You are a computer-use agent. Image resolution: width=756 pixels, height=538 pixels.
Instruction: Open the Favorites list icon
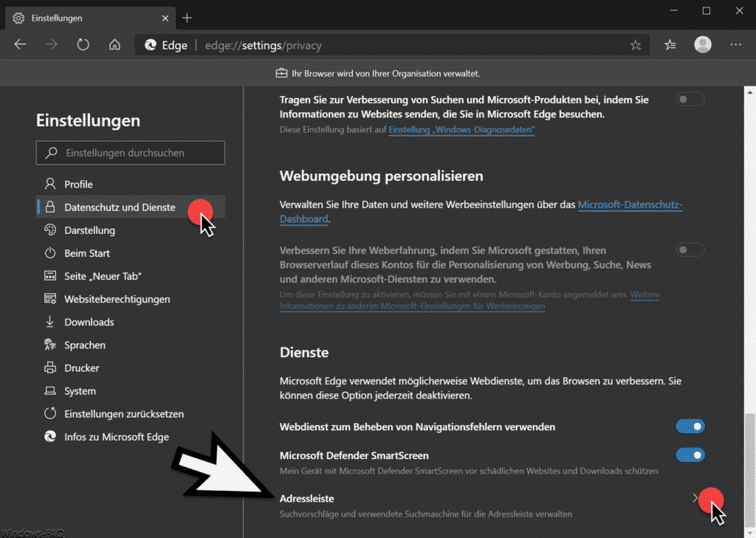(x=670, y=45)
